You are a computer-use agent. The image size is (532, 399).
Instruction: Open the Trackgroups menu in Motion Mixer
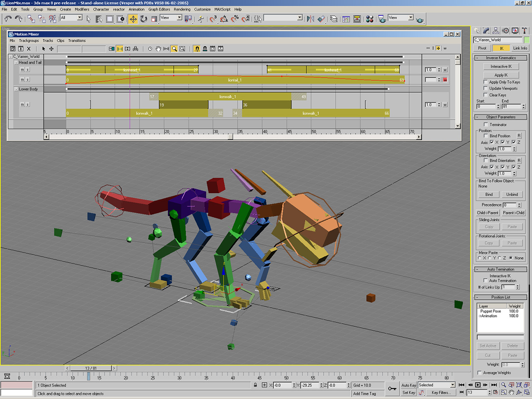(x=29, y=40)
